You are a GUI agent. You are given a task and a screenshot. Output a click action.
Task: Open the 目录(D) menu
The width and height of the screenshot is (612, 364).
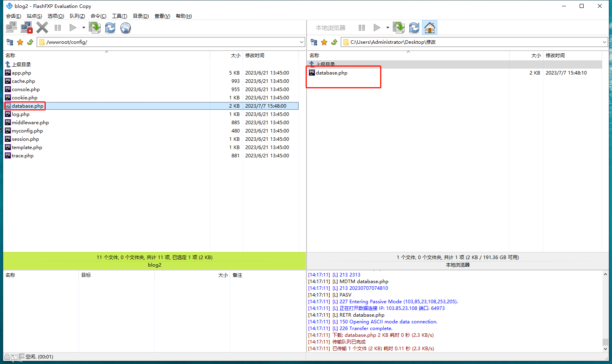(x=141, y=16)
